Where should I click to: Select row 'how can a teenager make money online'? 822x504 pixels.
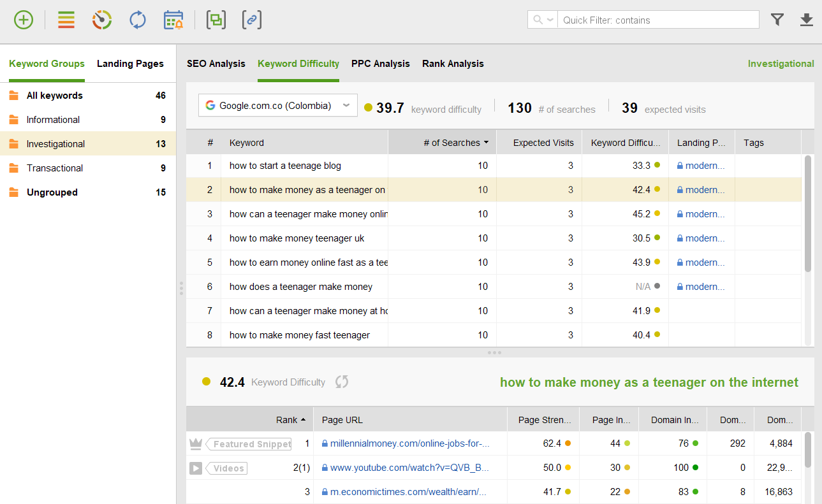coord(494,214)
